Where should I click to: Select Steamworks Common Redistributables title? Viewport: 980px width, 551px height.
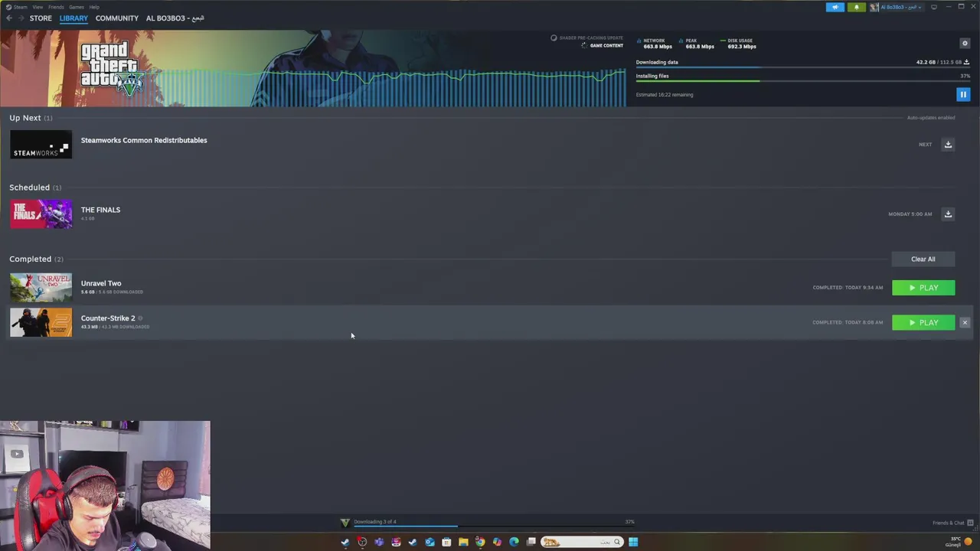[144, 140]
